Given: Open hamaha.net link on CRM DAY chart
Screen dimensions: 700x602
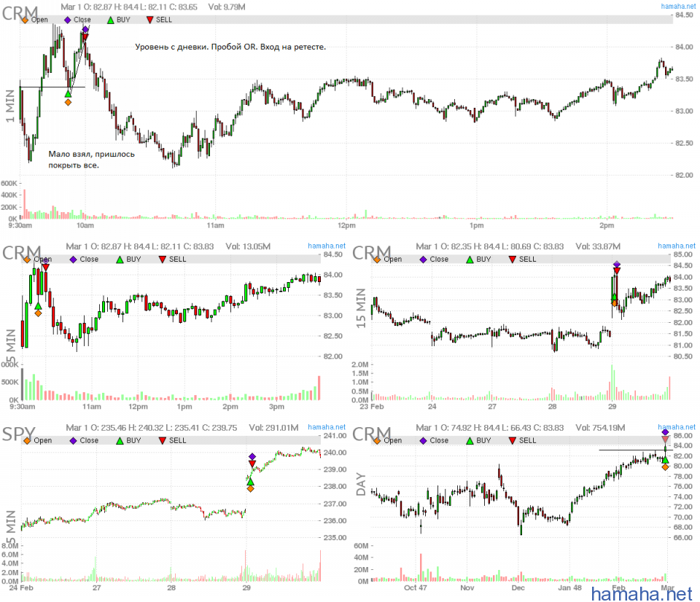Looking at the screenshot, I should [677, 427].
